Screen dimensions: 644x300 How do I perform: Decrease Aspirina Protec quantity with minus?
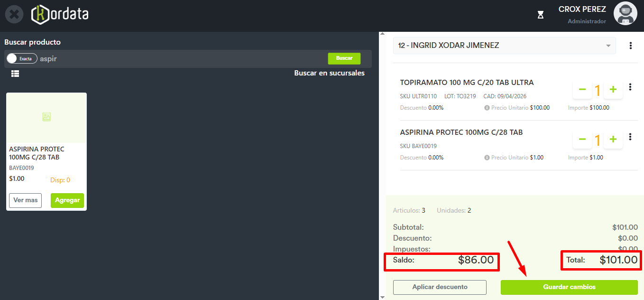[x=582, y=140]
